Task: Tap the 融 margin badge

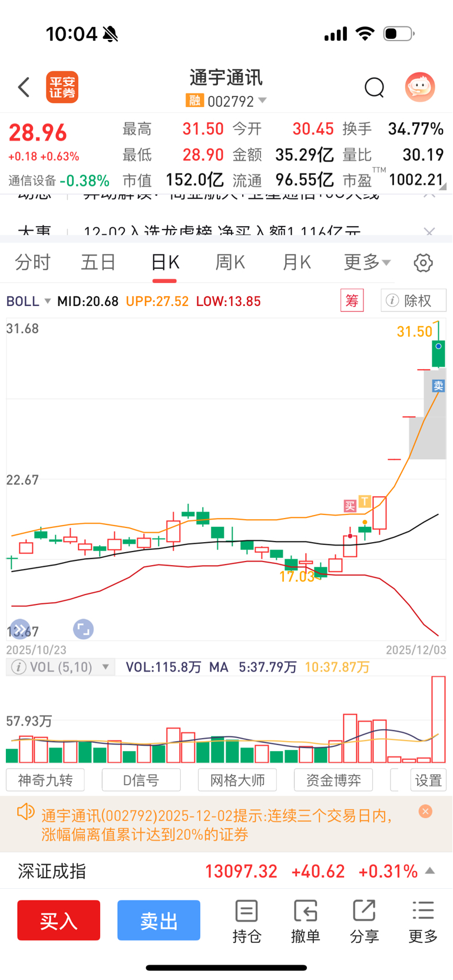Action: (x=194, y=101)
